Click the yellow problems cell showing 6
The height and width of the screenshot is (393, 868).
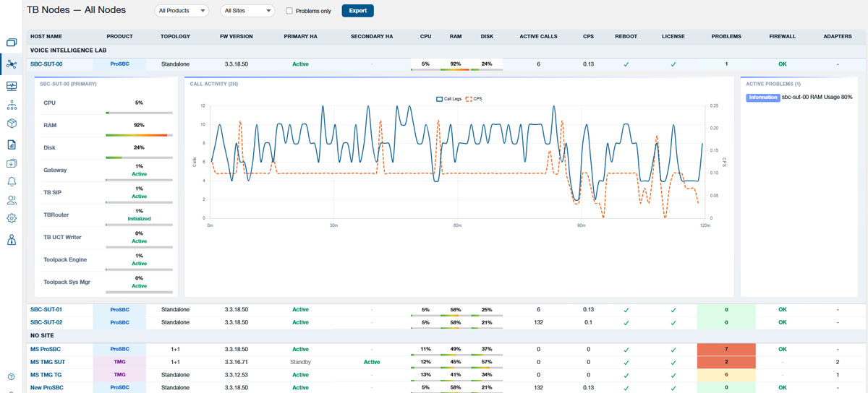point(726,374)
